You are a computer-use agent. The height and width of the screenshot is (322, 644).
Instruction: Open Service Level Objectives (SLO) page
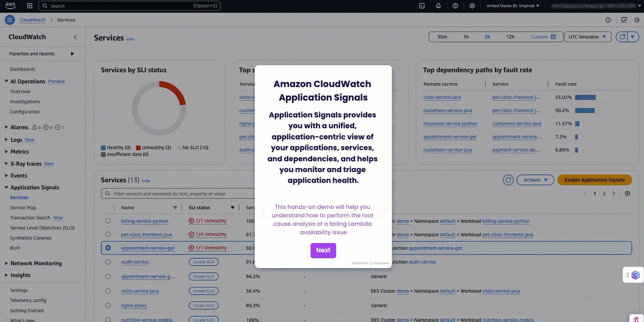click(x=42, y=228)
